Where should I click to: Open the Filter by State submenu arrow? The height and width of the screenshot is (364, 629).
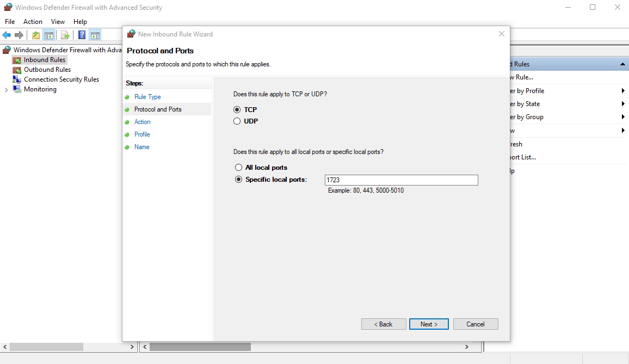click(623, 104)
